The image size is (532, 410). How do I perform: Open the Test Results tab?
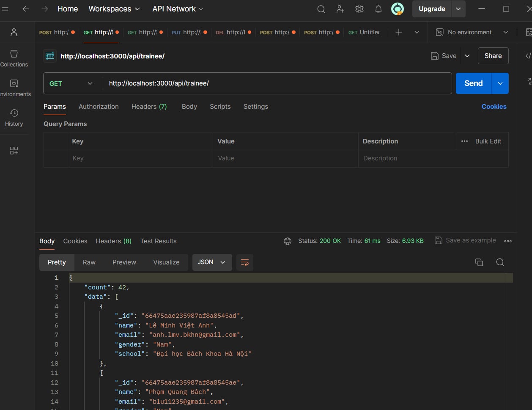(159, 241)
